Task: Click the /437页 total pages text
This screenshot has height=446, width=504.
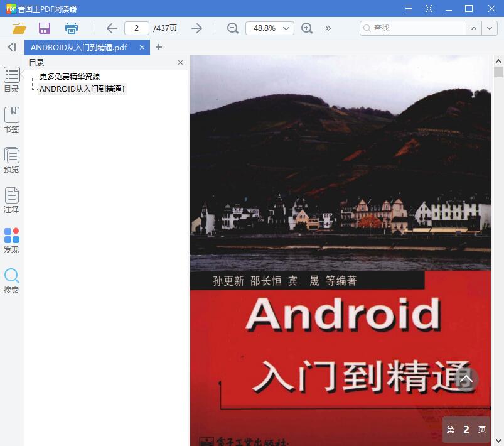Action: click(165, 28)
